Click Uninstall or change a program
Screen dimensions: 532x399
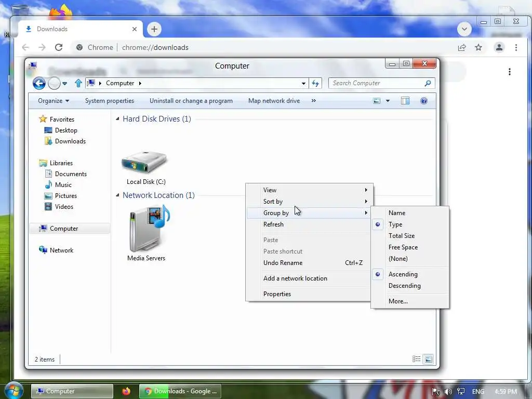(x=191, y=101)
